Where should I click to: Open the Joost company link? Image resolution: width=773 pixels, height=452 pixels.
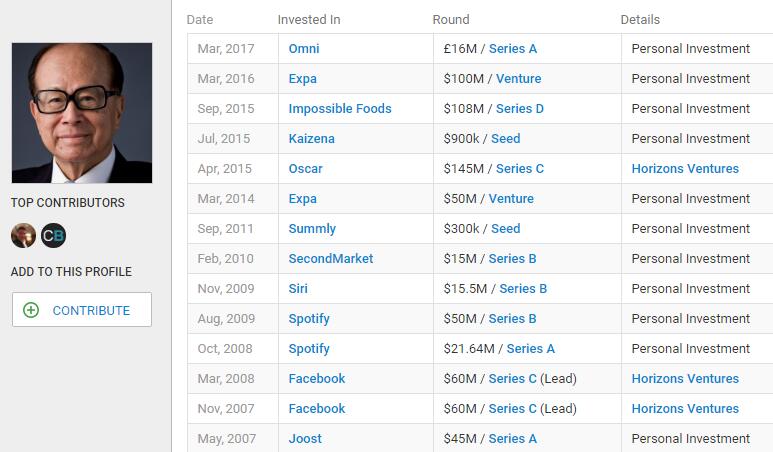[x=305, y=439]
